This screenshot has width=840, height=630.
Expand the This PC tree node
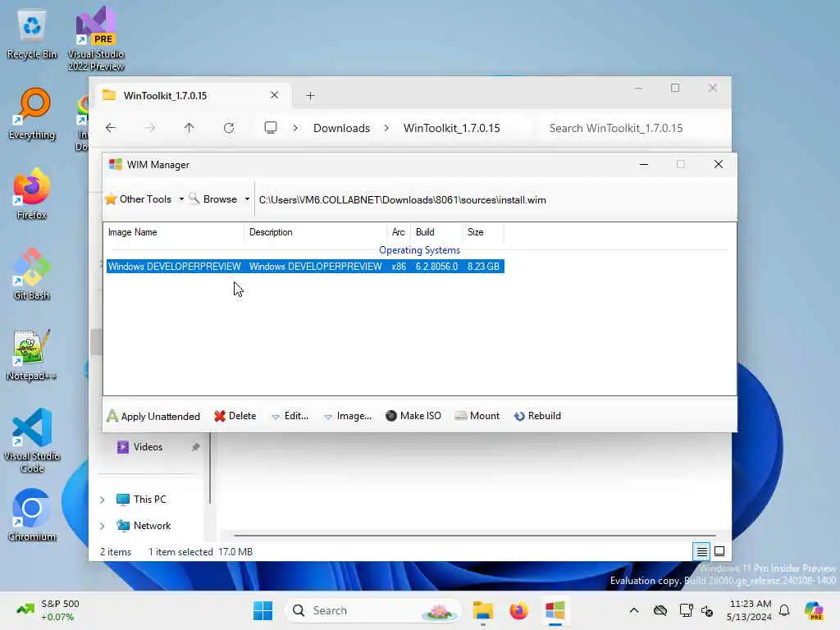[x=103, y=500]
